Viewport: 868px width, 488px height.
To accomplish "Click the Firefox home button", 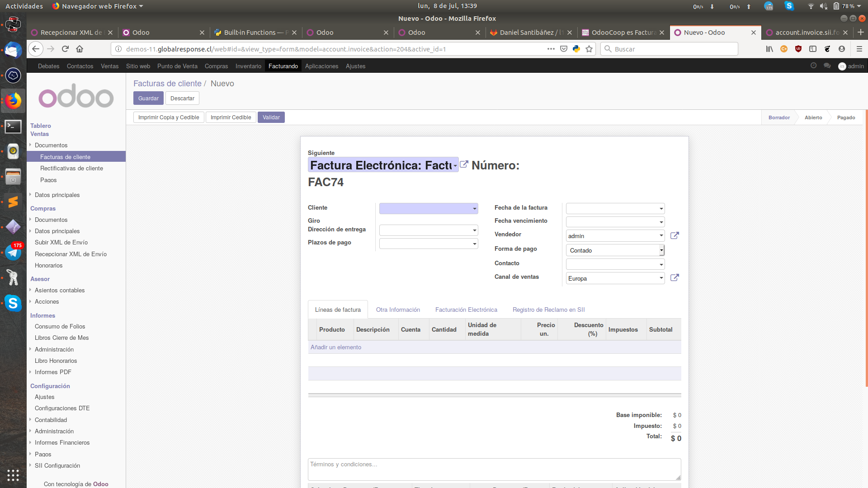I will (80, 49).
